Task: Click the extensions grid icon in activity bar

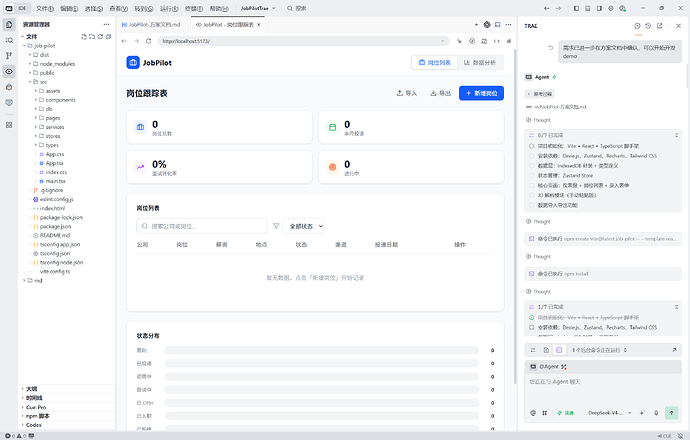Action: (x=9, y=125)
